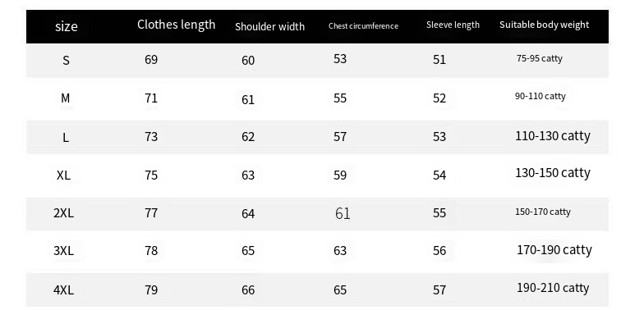Select the 'Chest circumference' header text
644x310 pixels.
pos(363,26)
